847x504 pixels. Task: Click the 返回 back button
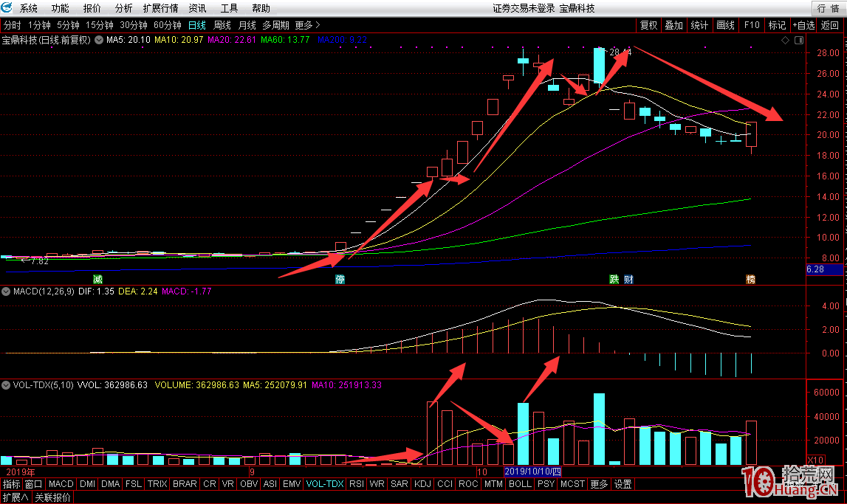(830, 25)
